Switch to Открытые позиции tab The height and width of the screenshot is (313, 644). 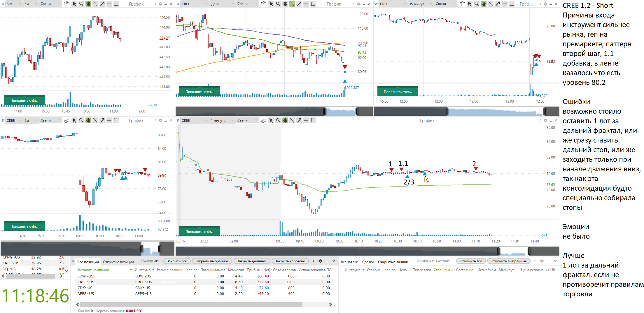118,262
